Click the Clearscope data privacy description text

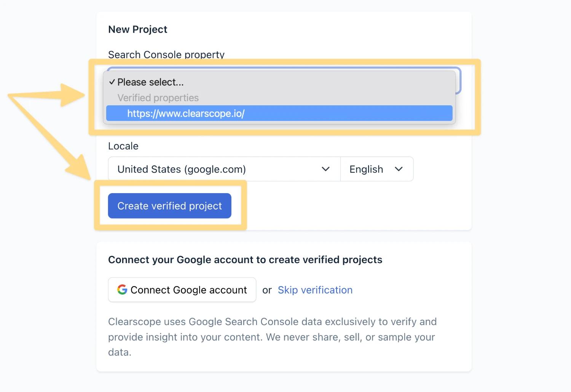pos(272,337)
